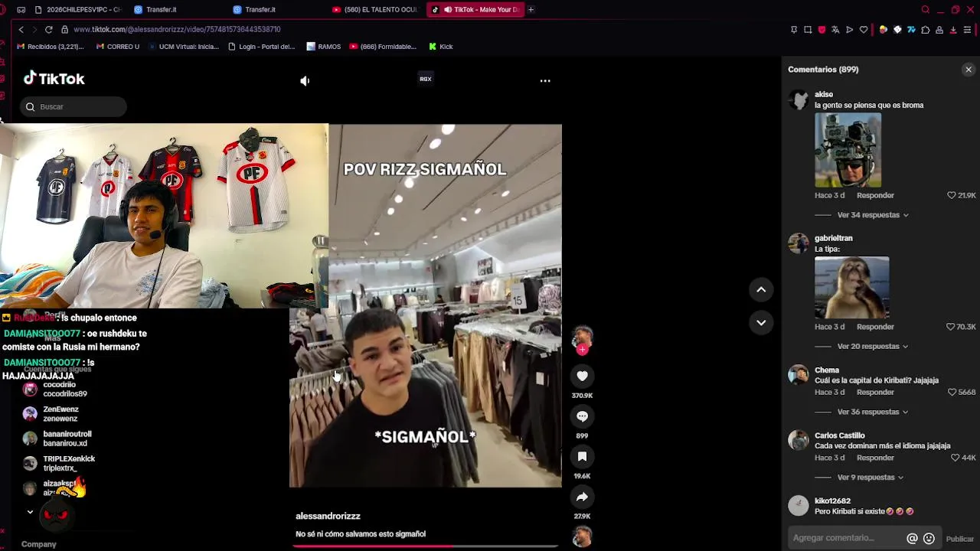The height and width of the screenshot is (551, 980).
Task: Switch to EL TALENTO OCULTO YouTube tab
Action: point(375,10)
